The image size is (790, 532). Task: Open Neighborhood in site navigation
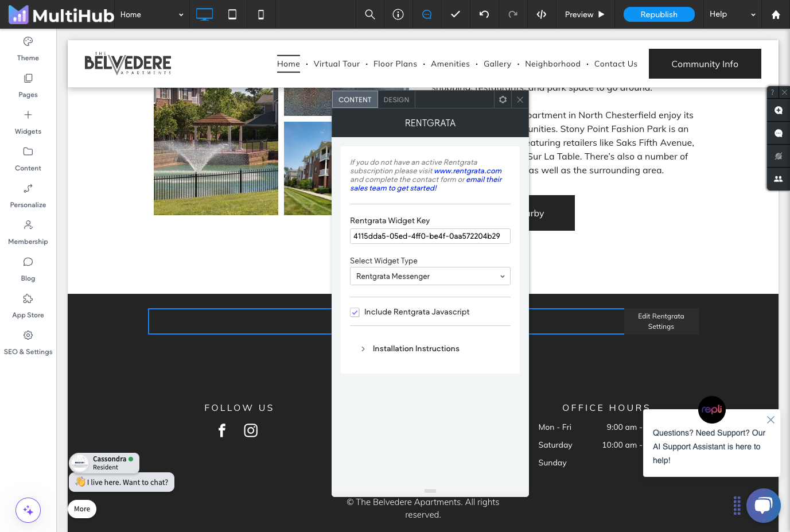pos(552,64)
